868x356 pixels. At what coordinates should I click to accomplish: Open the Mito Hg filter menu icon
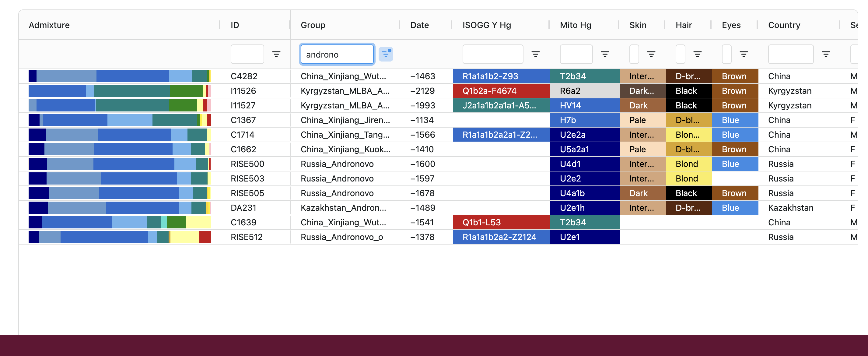click(605, 54)
